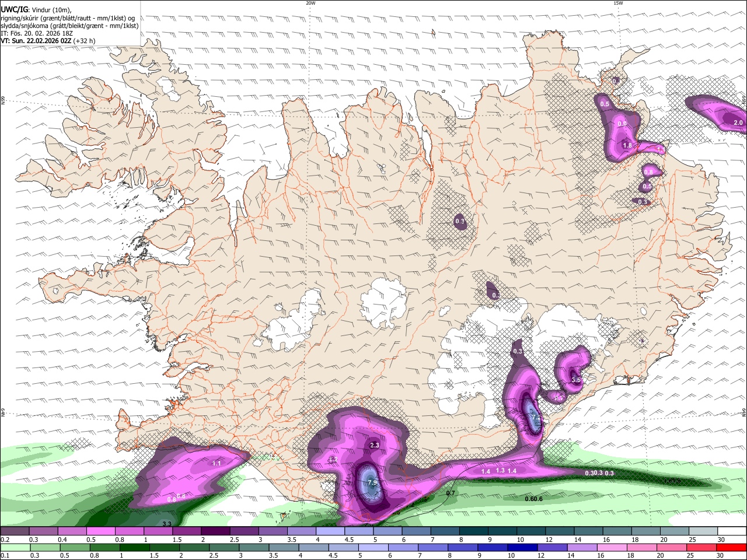
Task: Click the 30 label in the lower legend row
Action: pos(720,555)
